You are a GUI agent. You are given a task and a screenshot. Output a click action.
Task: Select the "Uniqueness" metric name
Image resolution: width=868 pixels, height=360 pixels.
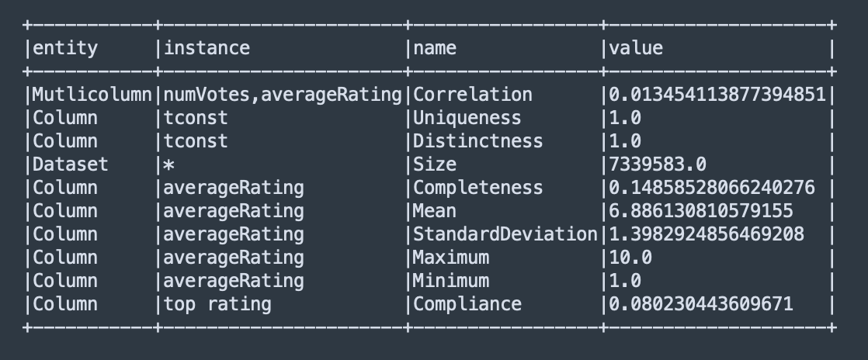(x=467, y=118)
